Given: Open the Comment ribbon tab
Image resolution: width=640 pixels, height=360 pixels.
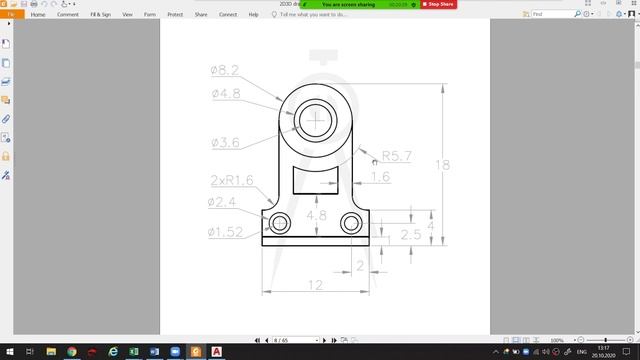Looking at the screenshot, I should click(68, 14).
